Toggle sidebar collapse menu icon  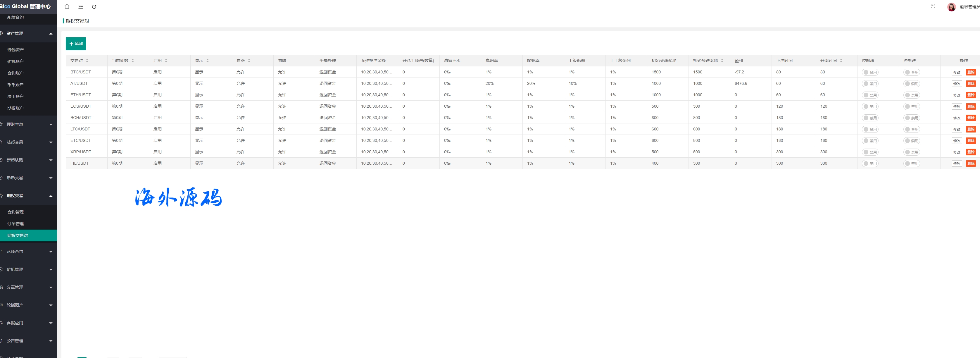tap(81, 6)
